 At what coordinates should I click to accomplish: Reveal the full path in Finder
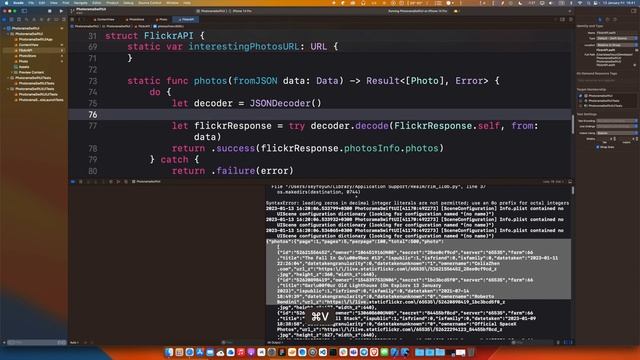click(634, 65)
